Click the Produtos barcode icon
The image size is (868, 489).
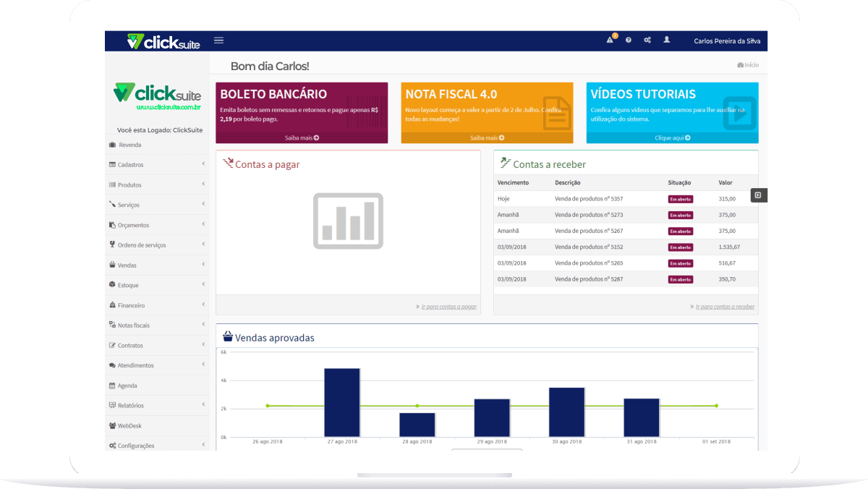(112, 185)
